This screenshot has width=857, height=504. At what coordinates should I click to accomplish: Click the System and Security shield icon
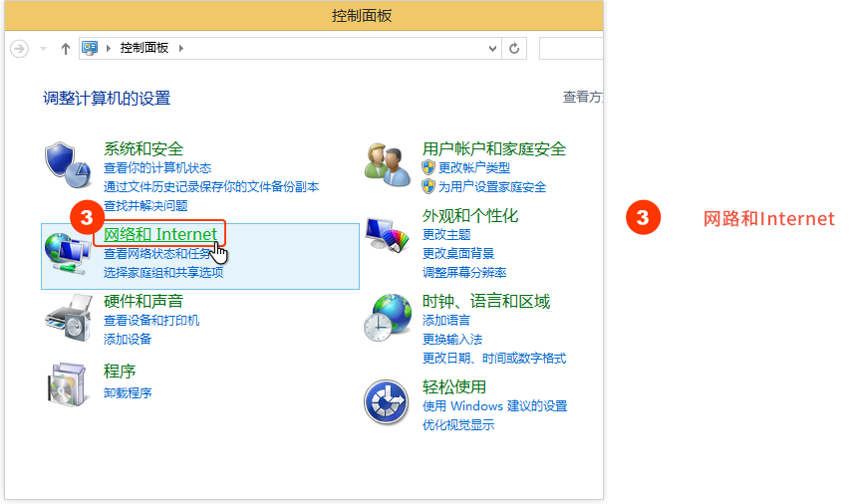pyautogui.click(x=67, y=164)
